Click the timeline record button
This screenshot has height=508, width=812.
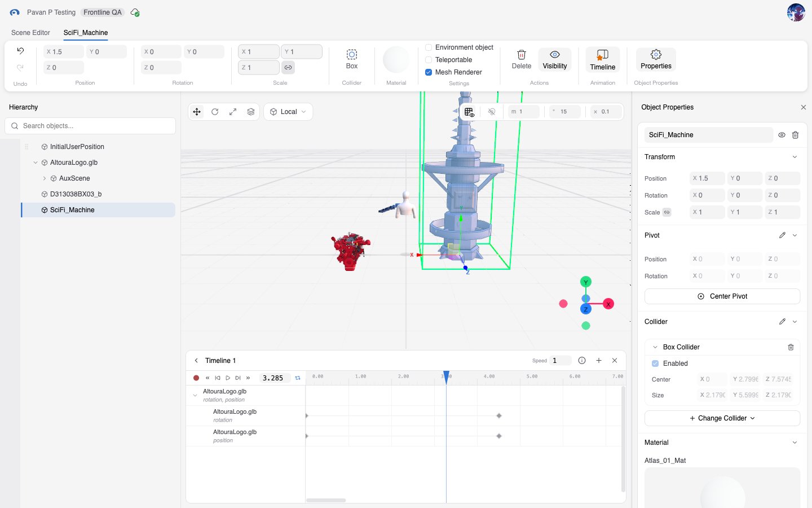coord(196,378)
